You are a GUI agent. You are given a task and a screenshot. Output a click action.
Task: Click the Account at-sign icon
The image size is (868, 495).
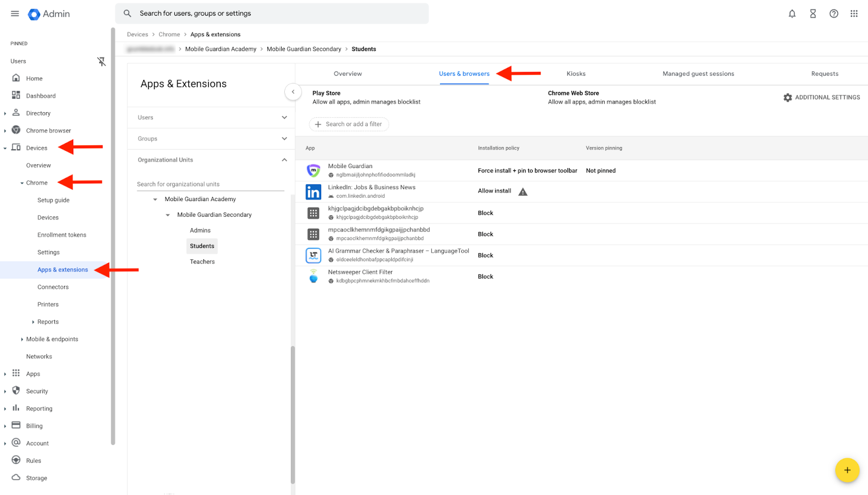click(16, 442)
